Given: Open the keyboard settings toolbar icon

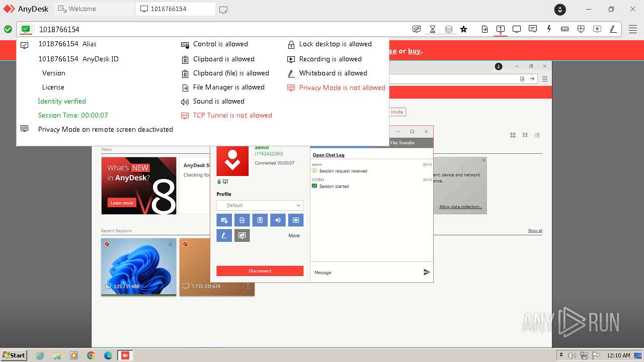Looking at the screenshot, I should coord(565,29).
